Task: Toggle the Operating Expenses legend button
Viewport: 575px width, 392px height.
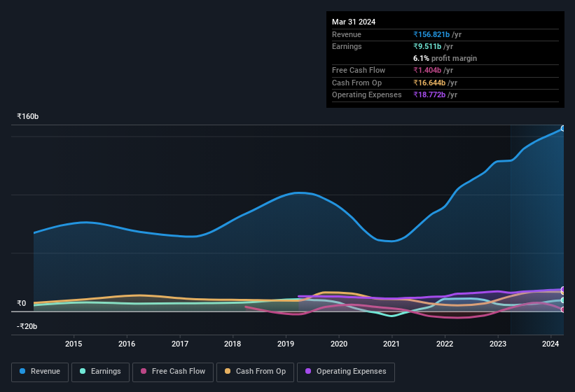Action: (346, 372)
